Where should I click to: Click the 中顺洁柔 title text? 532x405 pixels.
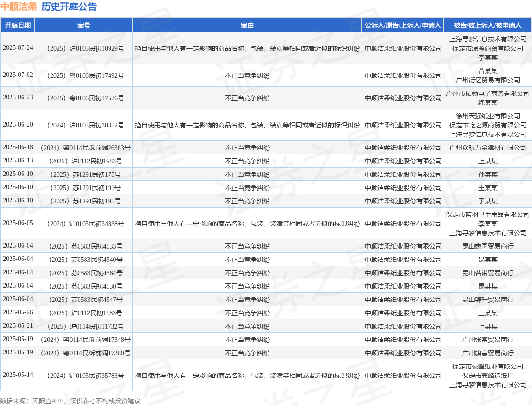point(19,7)
